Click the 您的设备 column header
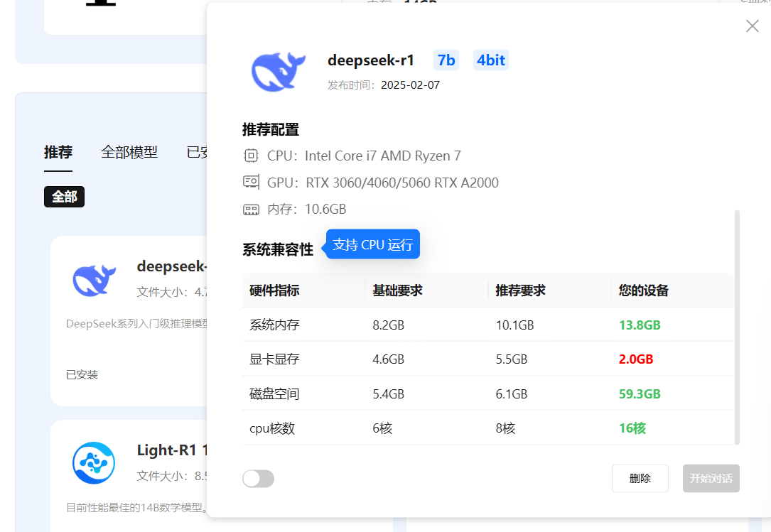Screen dimensions: 771x532 point(643,291)
